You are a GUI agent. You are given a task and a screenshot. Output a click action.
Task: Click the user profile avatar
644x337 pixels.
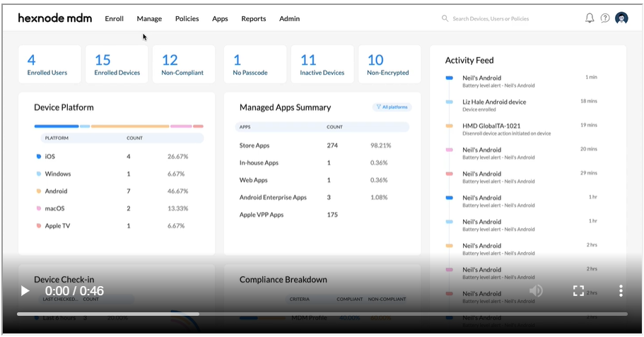tap(621, 18)
